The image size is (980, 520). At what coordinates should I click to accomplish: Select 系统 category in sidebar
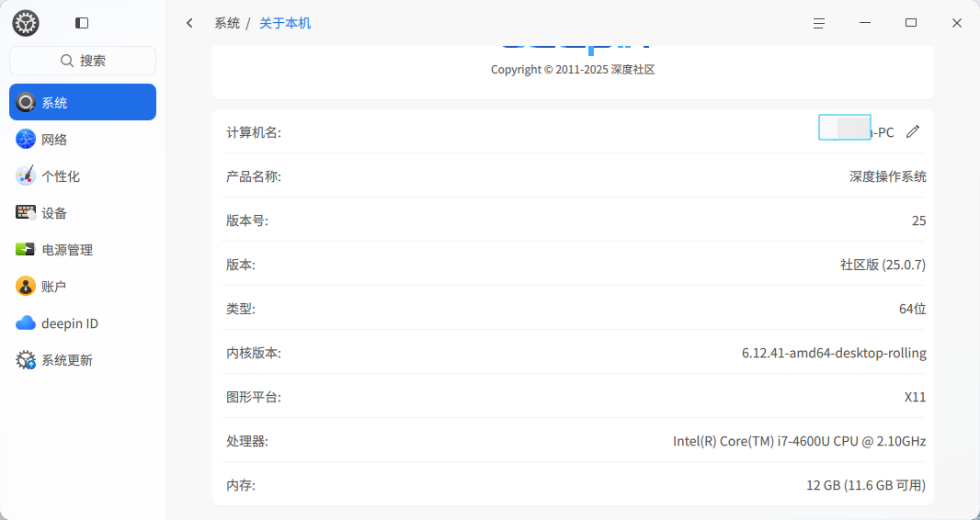pos(83,102)
